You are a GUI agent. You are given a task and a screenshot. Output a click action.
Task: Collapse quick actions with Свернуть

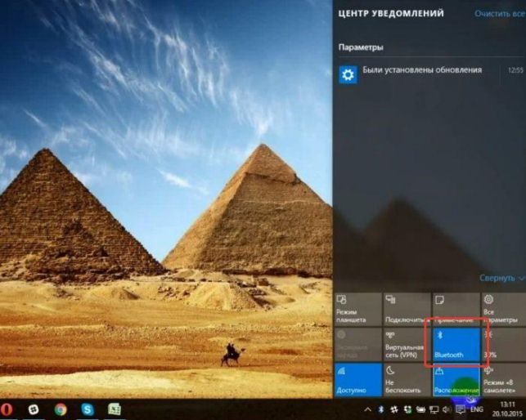tap(501, 278)
